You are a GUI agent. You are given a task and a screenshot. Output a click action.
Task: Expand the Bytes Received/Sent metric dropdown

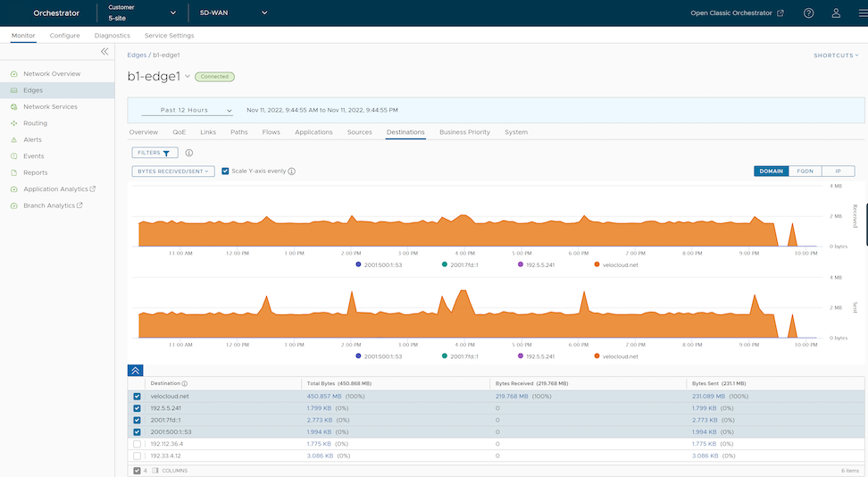point(173,172)
